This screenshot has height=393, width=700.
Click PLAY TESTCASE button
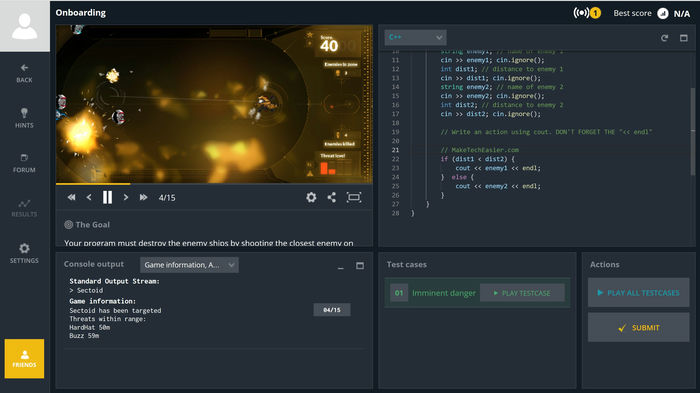point(522,293)
